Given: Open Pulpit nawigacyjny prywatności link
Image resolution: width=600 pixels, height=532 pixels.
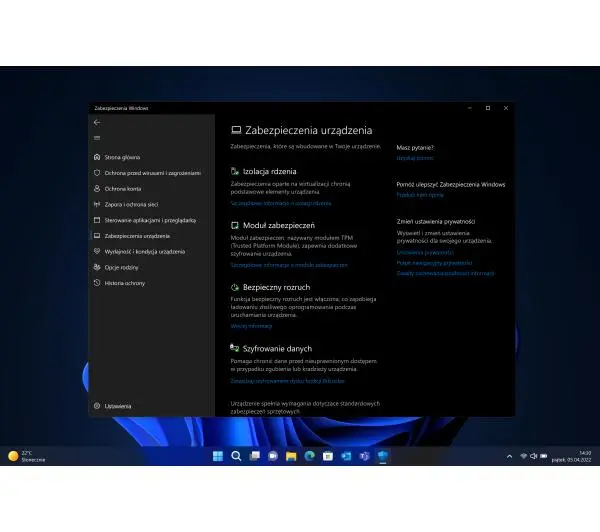Looking at the screenshot, I should 434,263.
